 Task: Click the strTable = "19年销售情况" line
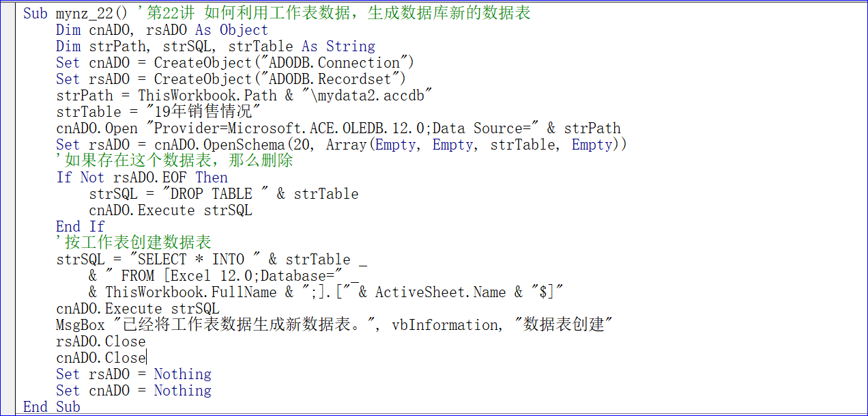(x=158, y=112)
